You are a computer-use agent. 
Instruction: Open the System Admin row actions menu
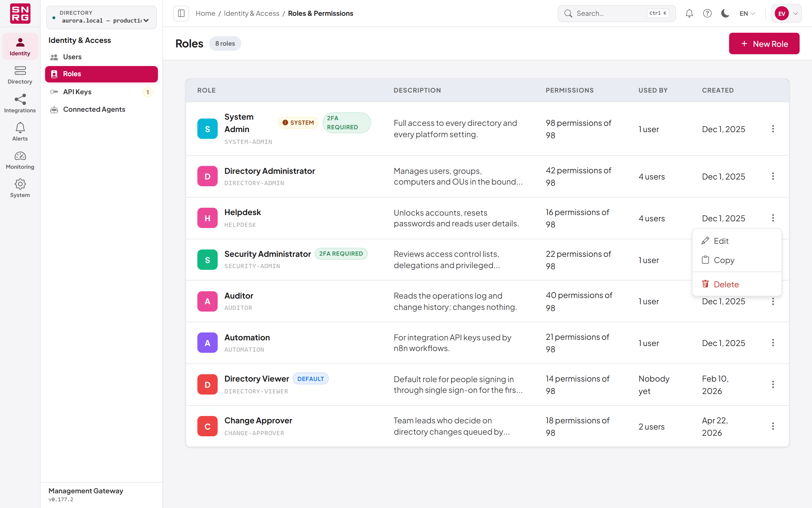click(x=773, y=129)
